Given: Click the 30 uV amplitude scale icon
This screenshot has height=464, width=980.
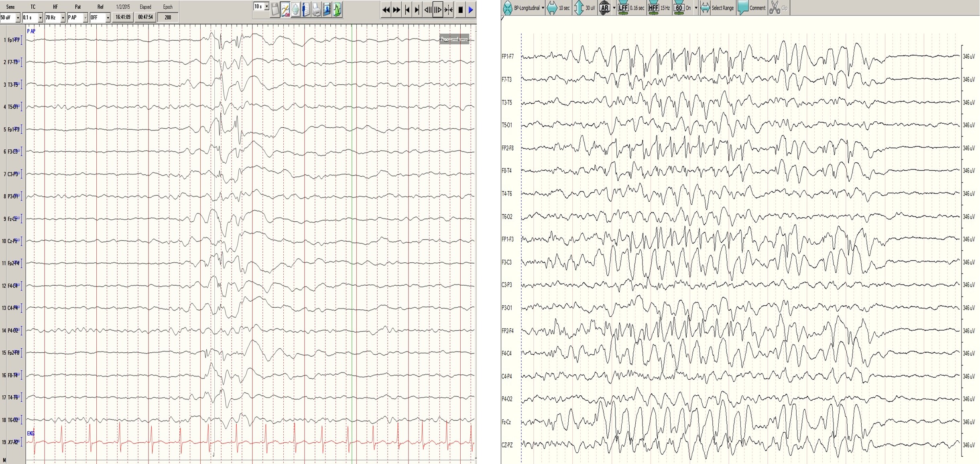Looking at the screenshot, I should point(579,8).
